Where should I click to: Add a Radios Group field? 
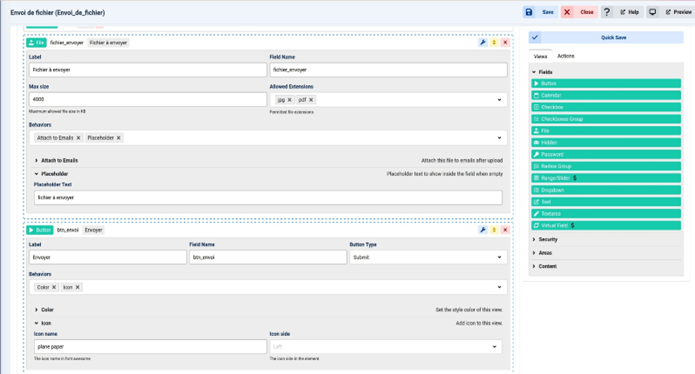[606, 166]
